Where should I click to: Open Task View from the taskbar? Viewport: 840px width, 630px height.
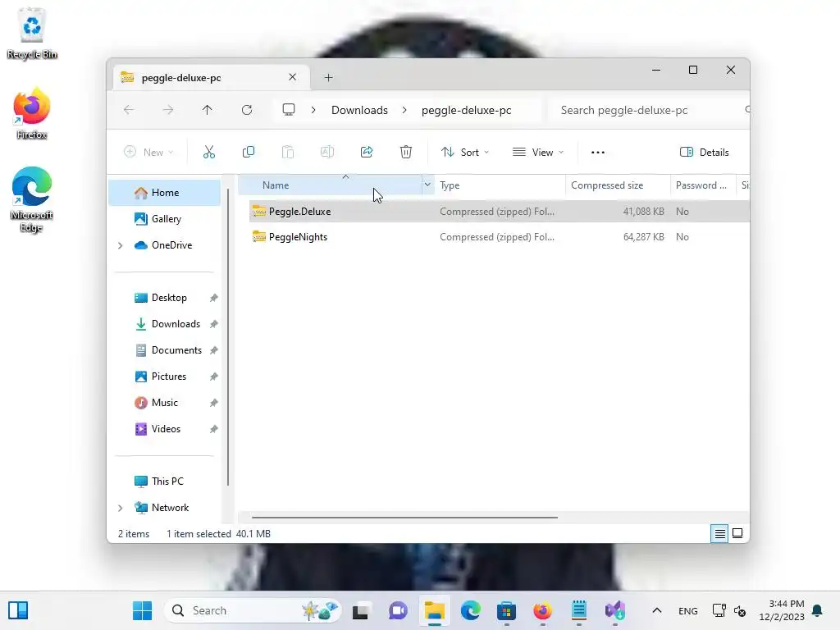tap(361, 610)
